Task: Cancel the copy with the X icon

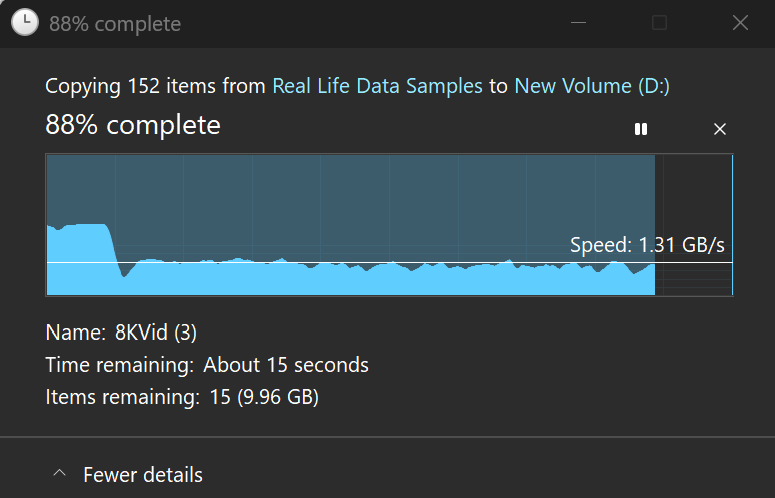Action: click(720, 129)
